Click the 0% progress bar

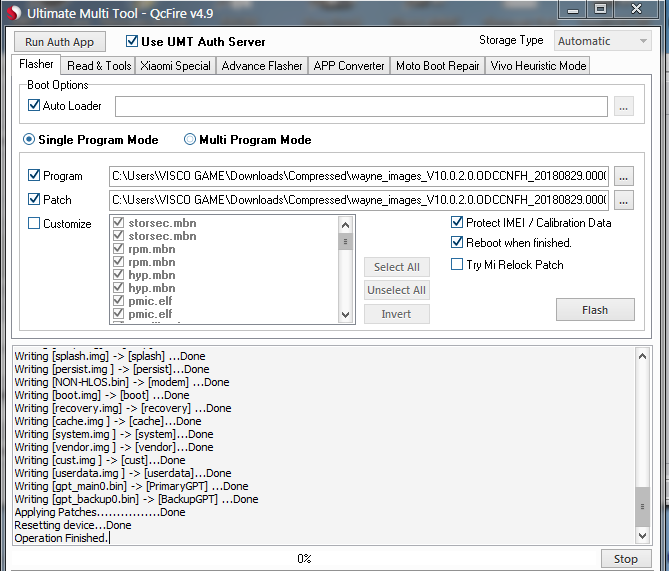(x=304, y=559)
